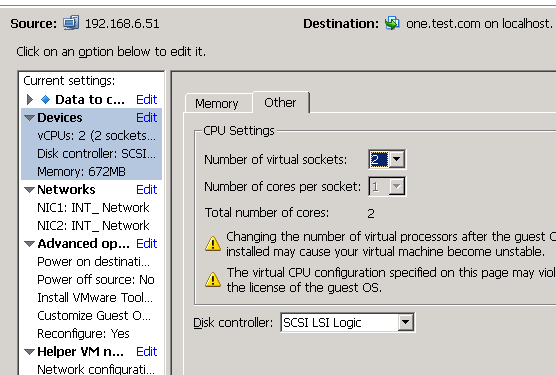
Task: Click the source computer icon
Action: [x=71, y=23]
